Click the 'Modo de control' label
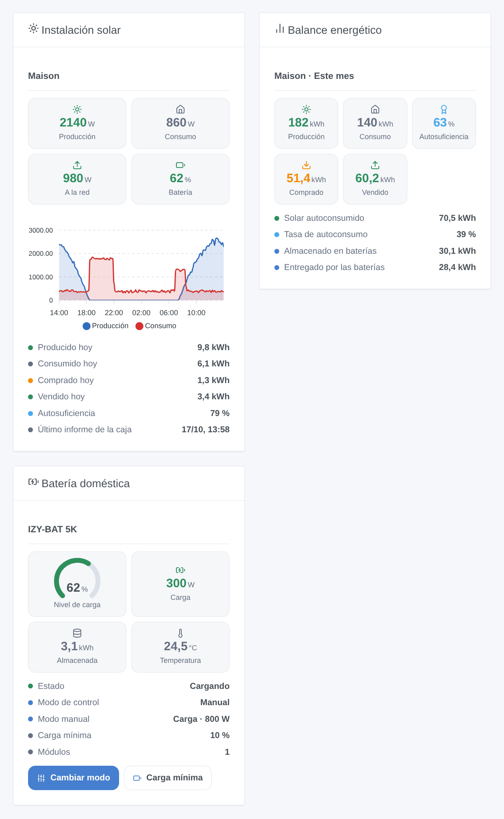Screen dimensions: 504x819 click(68, 702)
